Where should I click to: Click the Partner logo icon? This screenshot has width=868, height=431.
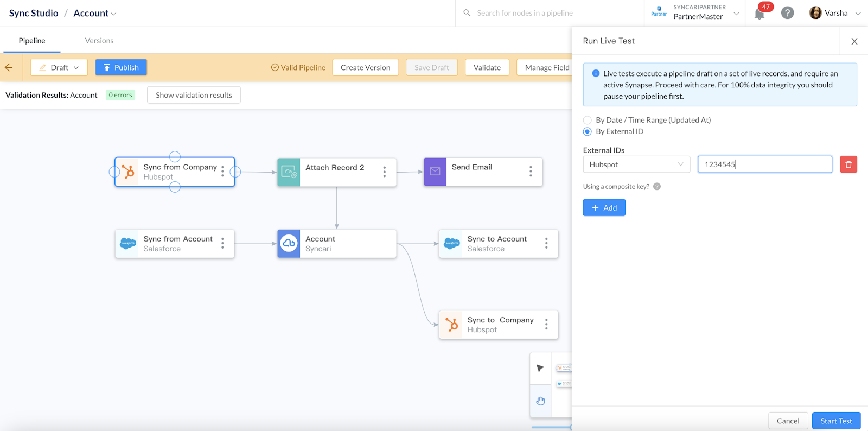click(x=659, y=11)
